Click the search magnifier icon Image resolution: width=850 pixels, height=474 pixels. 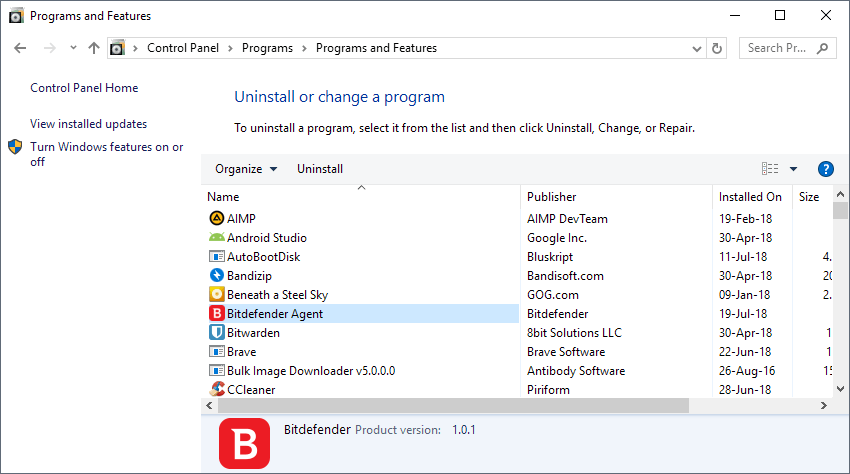[822, 48]
